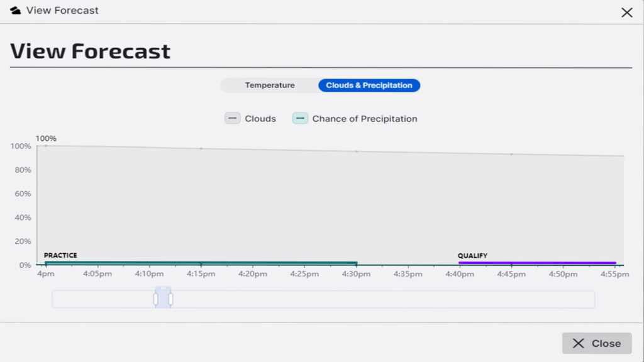Click the cloud data point at 4:45pm
This screenshot has width=644, height=362.
tap(511, 154)
